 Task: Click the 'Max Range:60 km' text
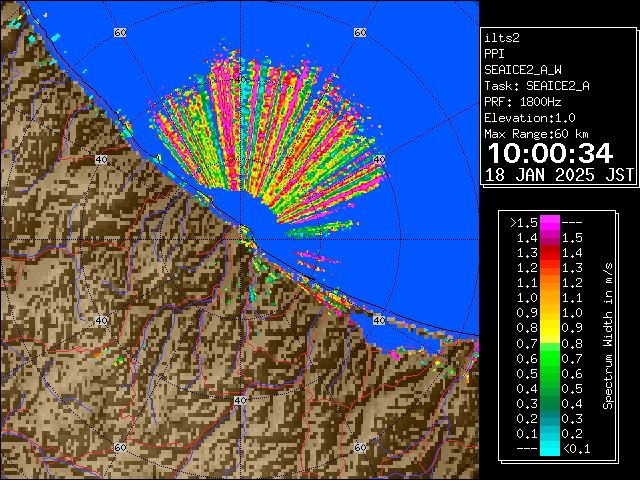536,134
